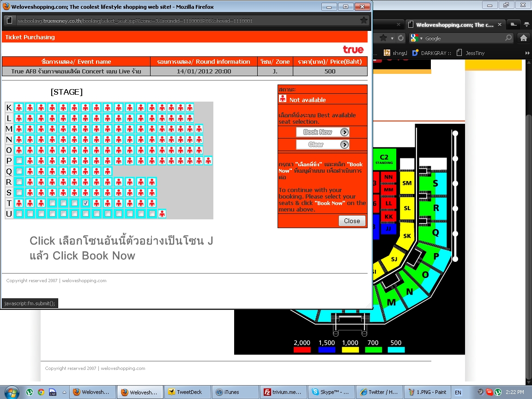
Task: Click first occupied seat icon in row T
Action: (x=19, y=203)
